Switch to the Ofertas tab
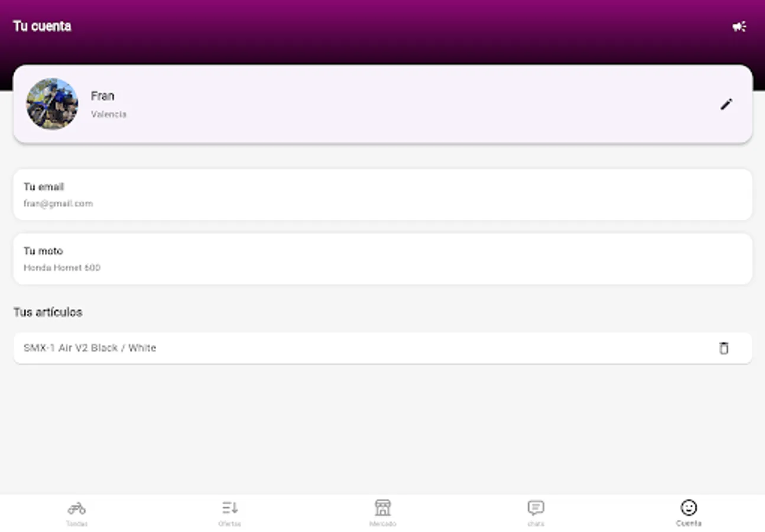The width and height of the screenshot is (765, 532). click(229, 512)
